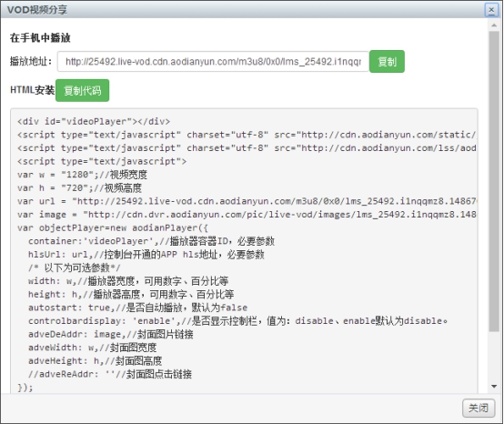Click the 播放地址 label text
This screenshot has height=424, width=504.
click(31, 61)
